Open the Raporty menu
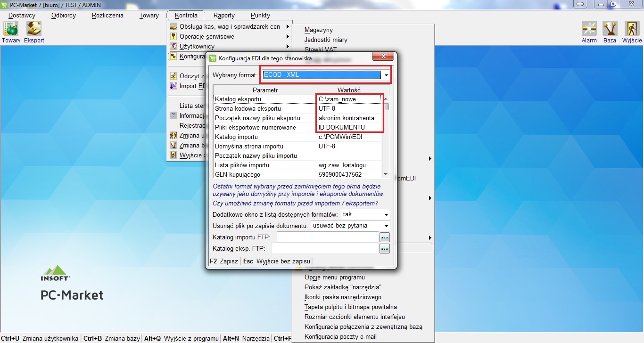The image size is (644, 343). tap(224, 15)
